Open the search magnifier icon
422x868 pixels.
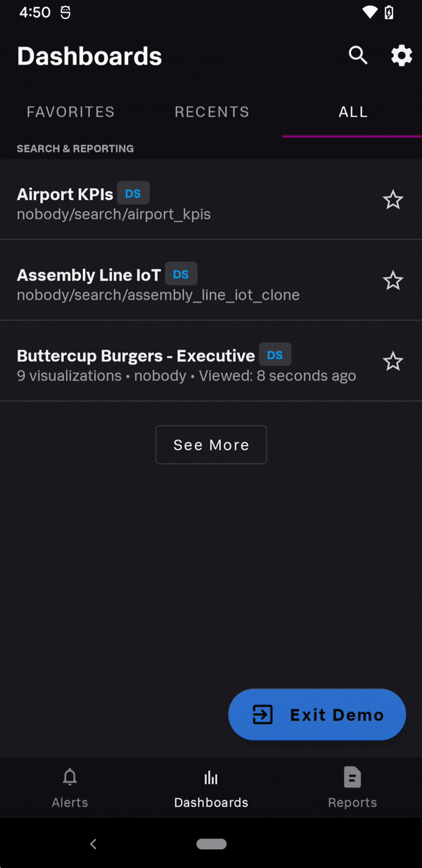pos(358,56)
